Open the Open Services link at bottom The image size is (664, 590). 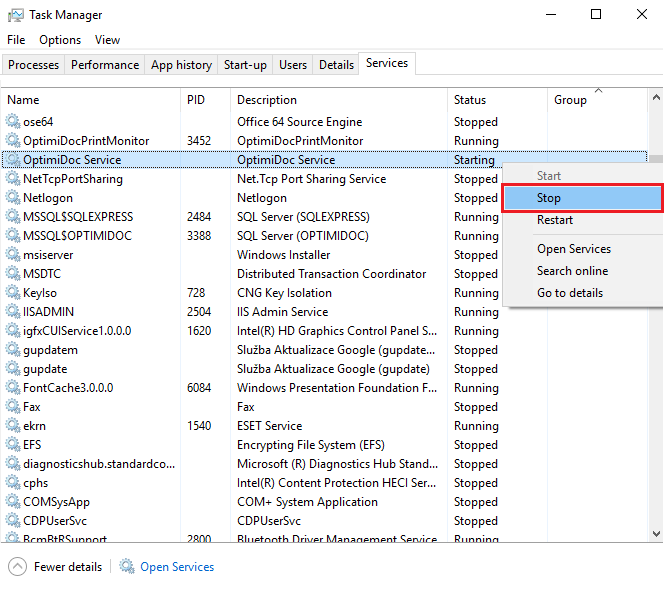177,567
